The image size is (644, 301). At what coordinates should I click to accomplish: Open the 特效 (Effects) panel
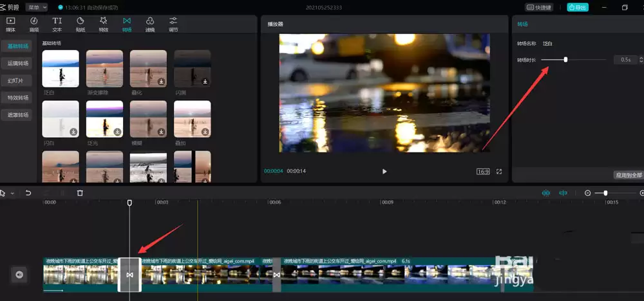103,24
